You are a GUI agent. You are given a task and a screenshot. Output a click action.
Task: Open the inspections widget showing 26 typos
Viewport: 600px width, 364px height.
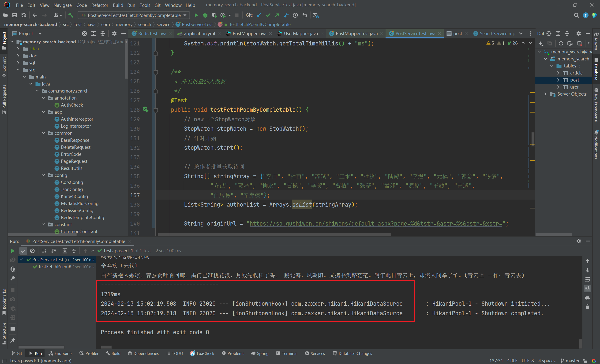[513, 43]
